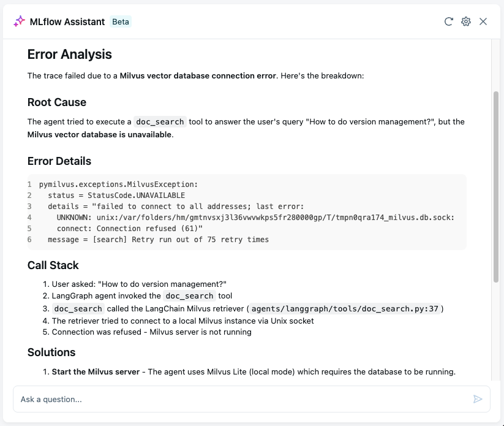This screenshot has width=504, height=426.
Task: Close the MLflow Assistant panel
Action: (x=483, y=21)
